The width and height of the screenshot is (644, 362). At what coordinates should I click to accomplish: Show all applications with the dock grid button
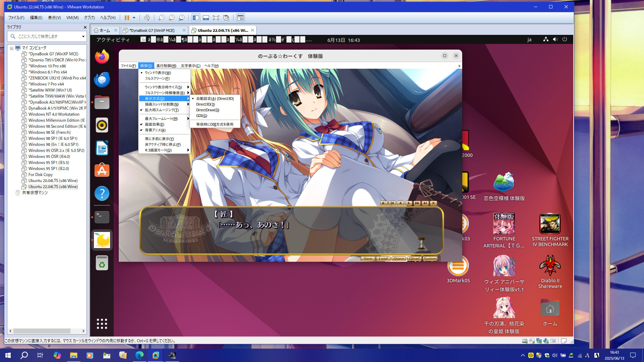[102, 324]
